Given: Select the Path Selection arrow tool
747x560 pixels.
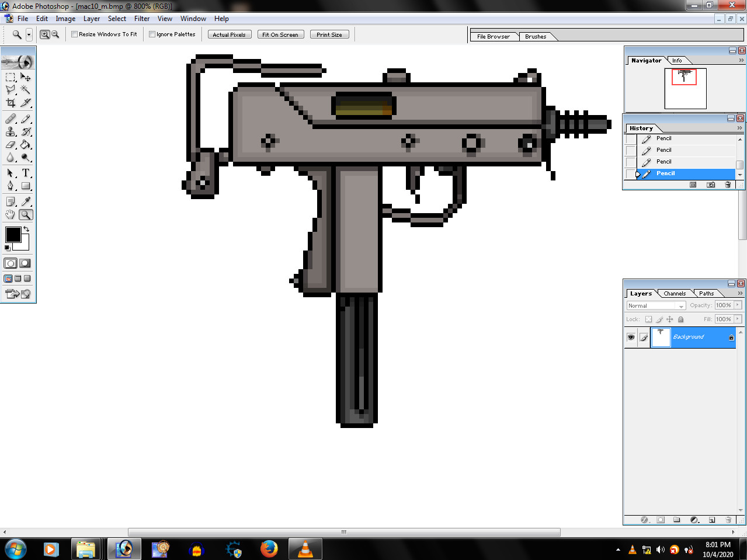Looking at the screenshot, I should tap(11, 173).
